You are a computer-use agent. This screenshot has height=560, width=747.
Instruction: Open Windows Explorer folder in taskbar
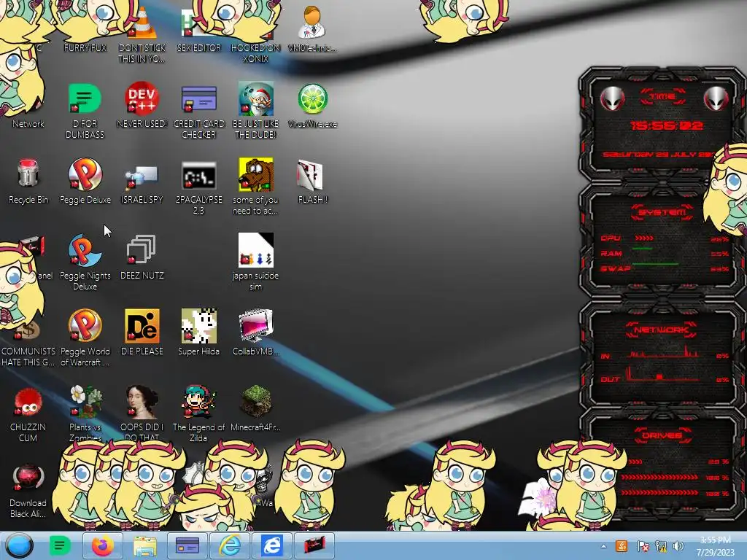[145, 545]
